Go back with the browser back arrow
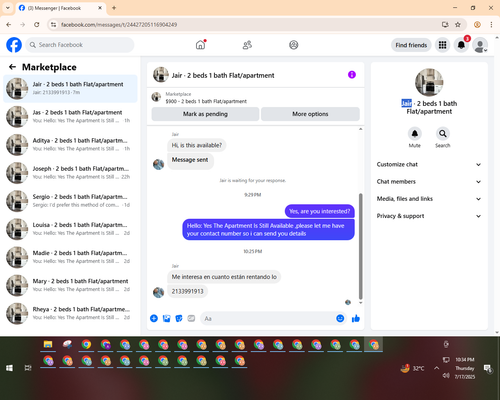500x400 pixels. pyautogui.click(x=9, y=24)
